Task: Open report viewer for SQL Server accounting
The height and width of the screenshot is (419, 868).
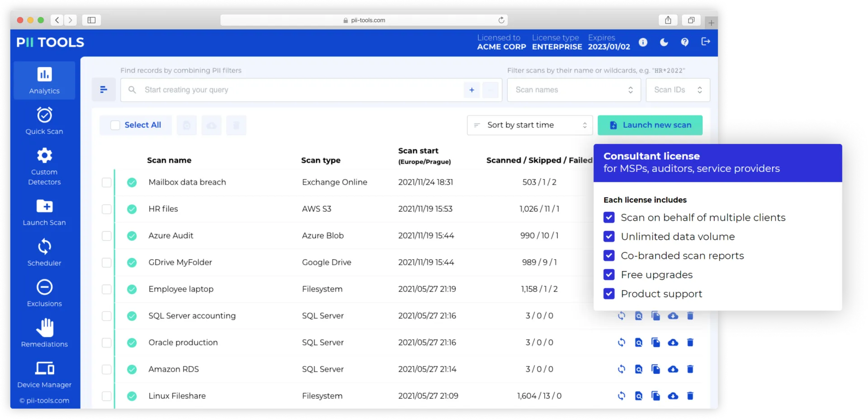Action: tap(638, 316)
